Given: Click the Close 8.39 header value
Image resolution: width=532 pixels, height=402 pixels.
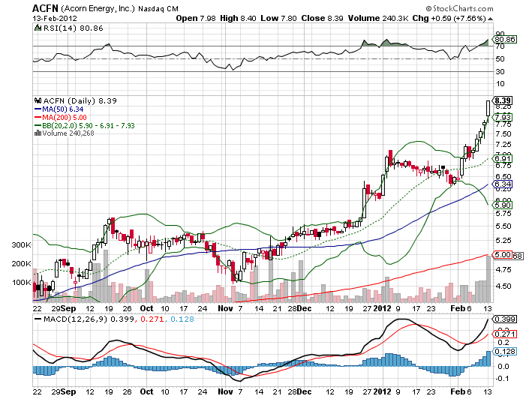Looking at the screenshot, I should pos(323,18).
